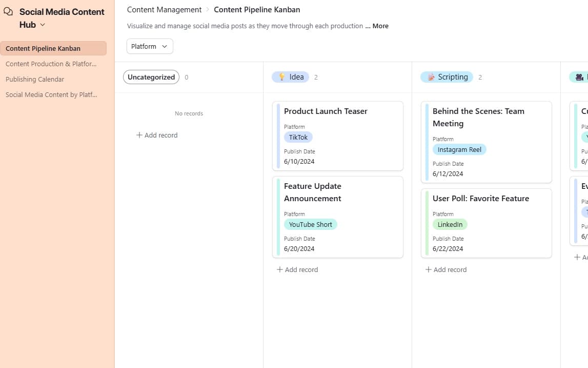Open Behind the Scenes: Team Meeting card
Screen dimensions: 588x368
point(486,142)
